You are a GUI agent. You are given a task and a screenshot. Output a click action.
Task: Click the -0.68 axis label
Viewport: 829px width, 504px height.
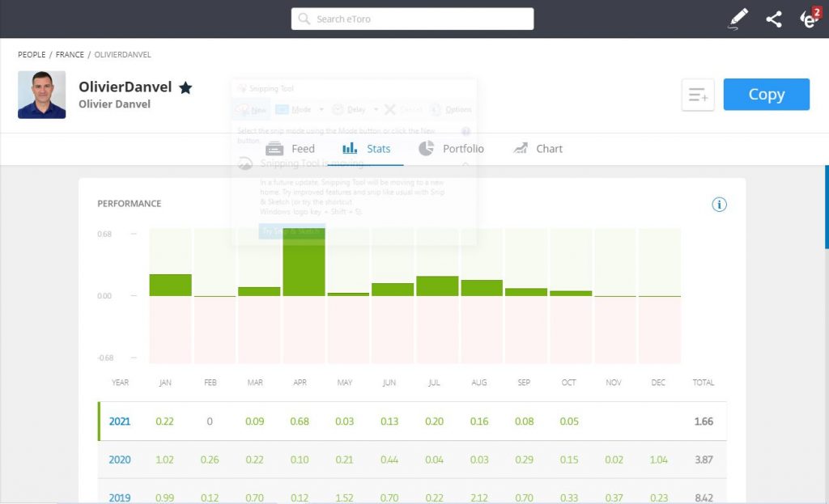point(105,358)
